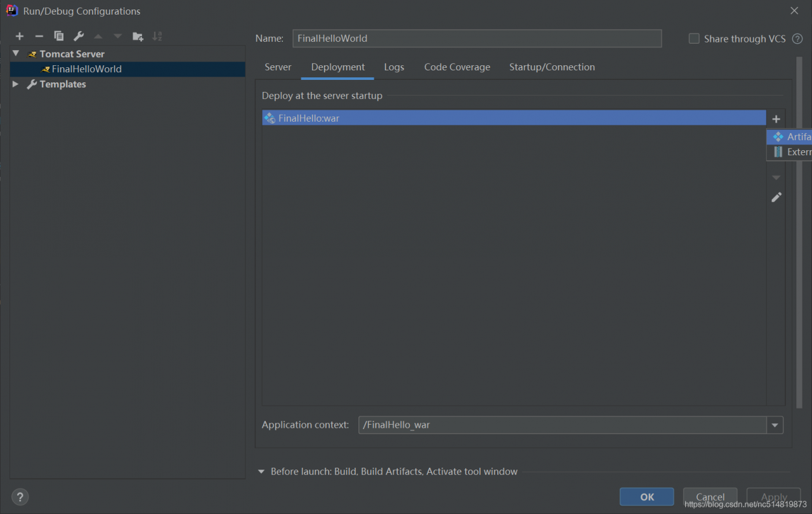Image resolution: width=812 pixels, height=514 pixels.
Task: Open Code Coverage tab
Action: click(457, 67)
